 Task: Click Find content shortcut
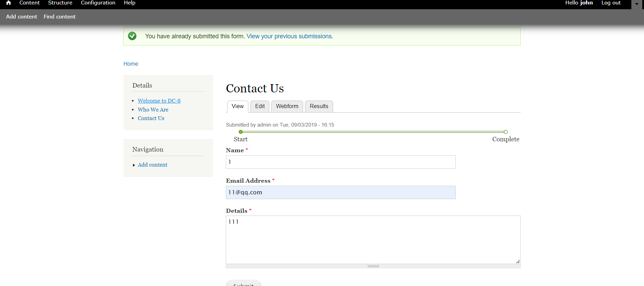[59, 16]
